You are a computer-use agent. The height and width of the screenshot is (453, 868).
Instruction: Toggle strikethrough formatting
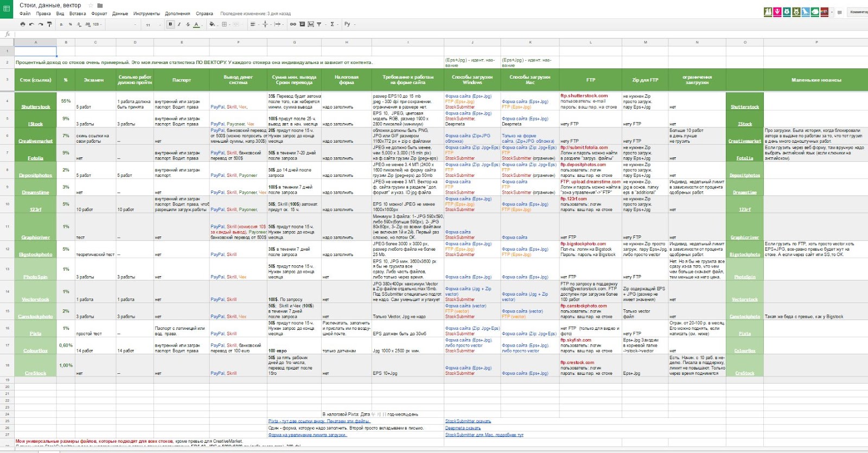[188, 24]
